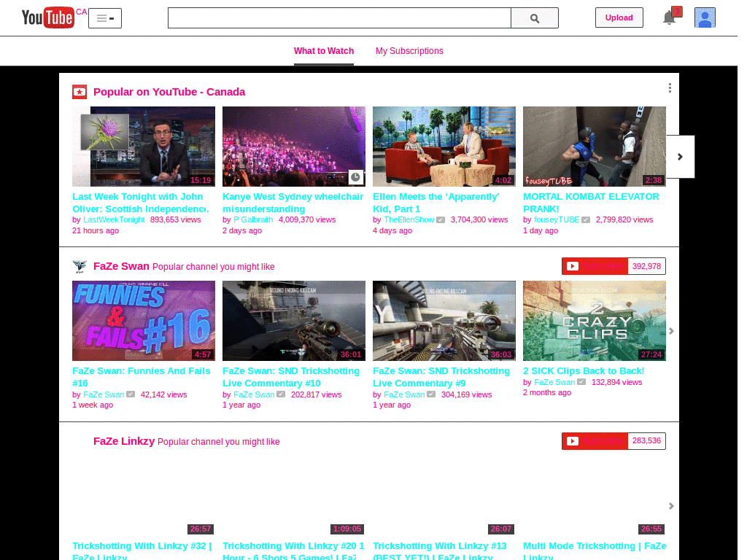Show next videos in FaZe Linkzy shelf
This screenshot has height=560, width=747.
[x=671, y=506]
